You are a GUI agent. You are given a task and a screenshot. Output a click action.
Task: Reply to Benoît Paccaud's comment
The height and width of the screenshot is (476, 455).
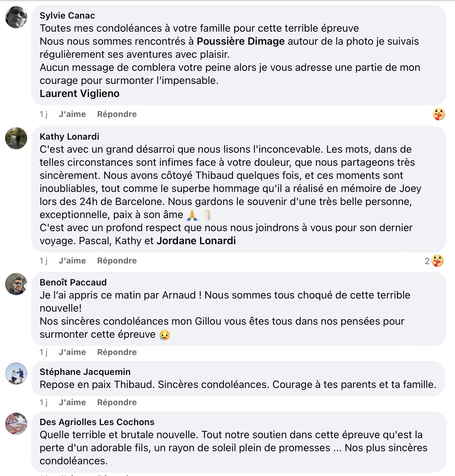click(x=117, y=352)
